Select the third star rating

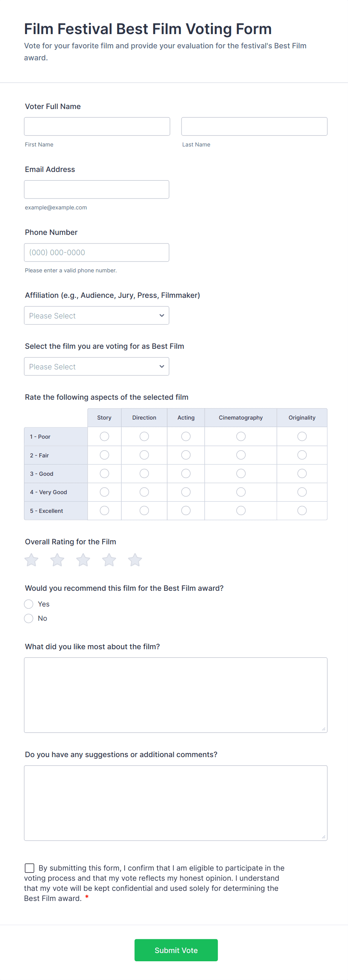(83, 560)
